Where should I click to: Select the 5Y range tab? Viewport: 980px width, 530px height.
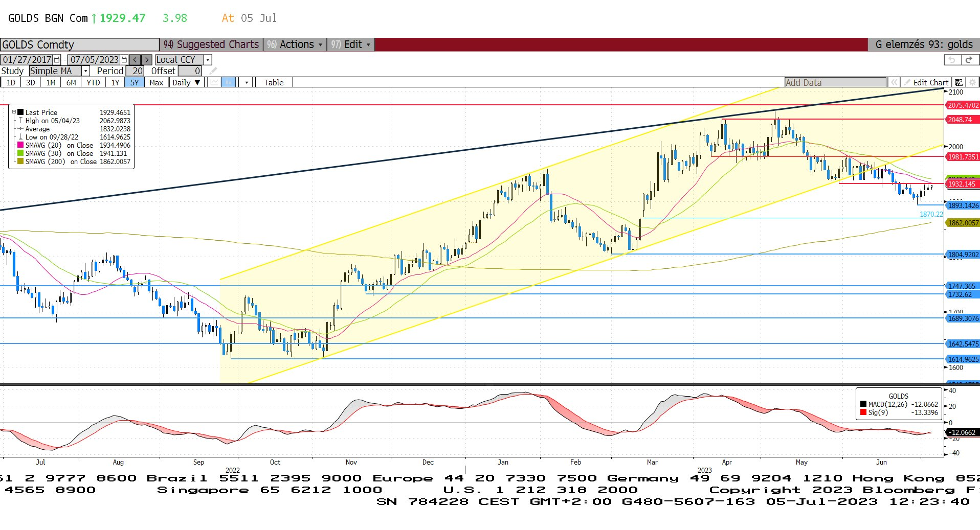pyautogui.click(x=135, y=82)
